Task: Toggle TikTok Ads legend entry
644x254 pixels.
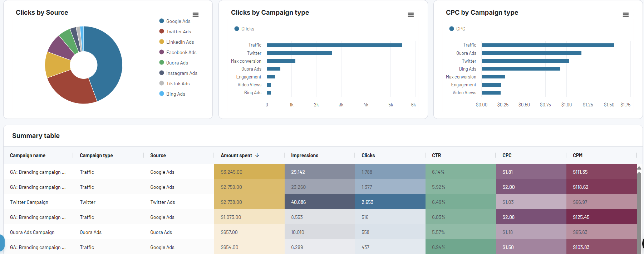Action: click(174, 83)
